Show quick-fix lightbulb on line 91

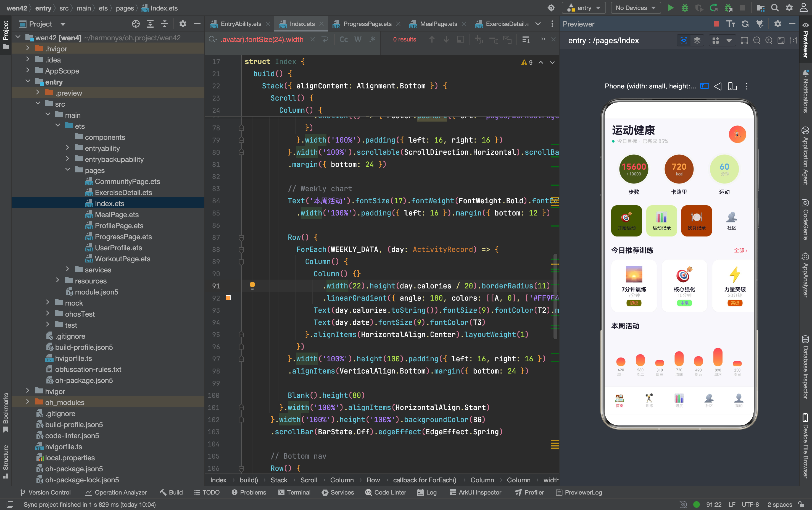[252, 286]
